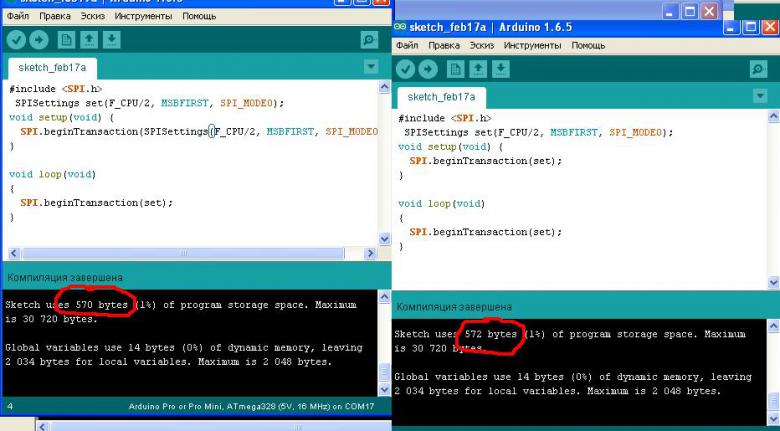Click '2 034 bytes for local variables' in right console
This screenshot has width=780, height=431.
[x=488, y=391]
